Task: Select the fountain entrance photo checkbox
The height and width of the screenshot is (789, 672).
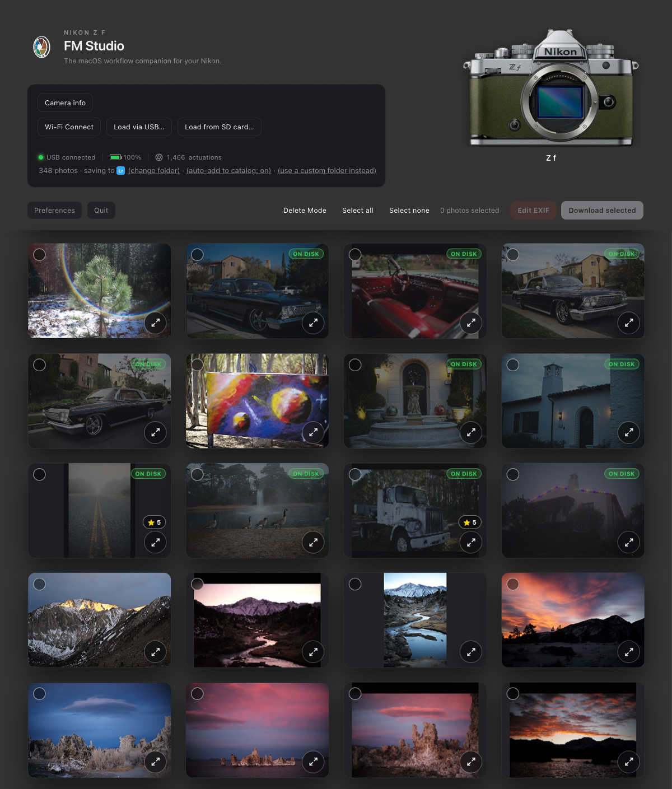Action: (355, 365)
